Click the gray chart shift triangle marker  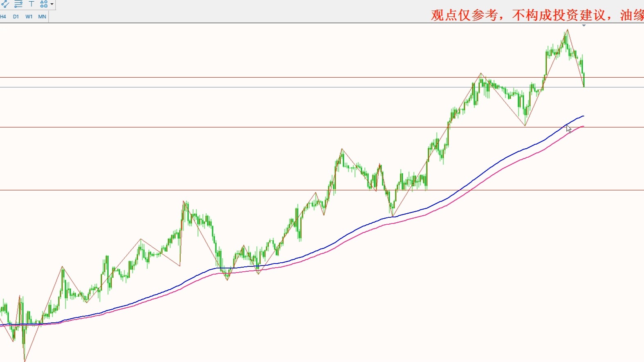(584, 25)
